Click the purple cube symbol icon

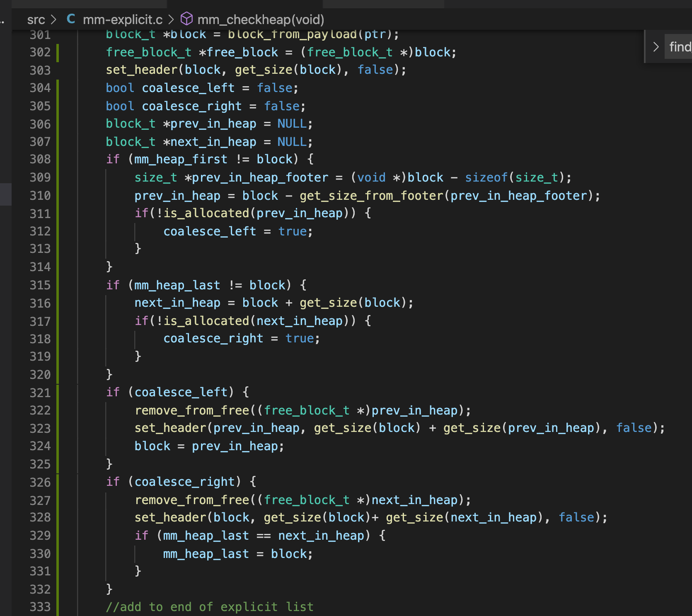[x=187, y=19]
